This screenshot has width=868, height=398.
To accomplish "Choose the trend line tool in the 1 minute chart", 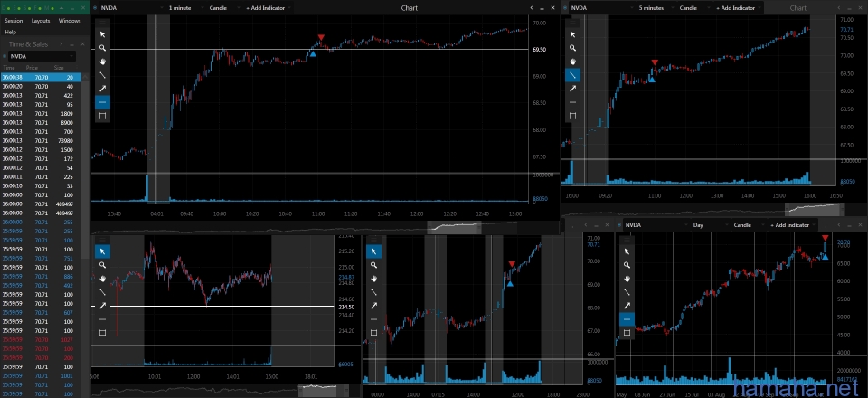I will click(x=102, y=75).
